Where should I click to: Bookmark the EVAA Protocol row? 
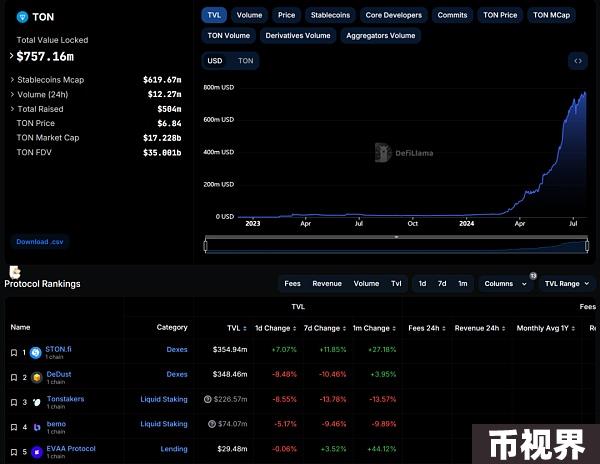tap(14, 452)
